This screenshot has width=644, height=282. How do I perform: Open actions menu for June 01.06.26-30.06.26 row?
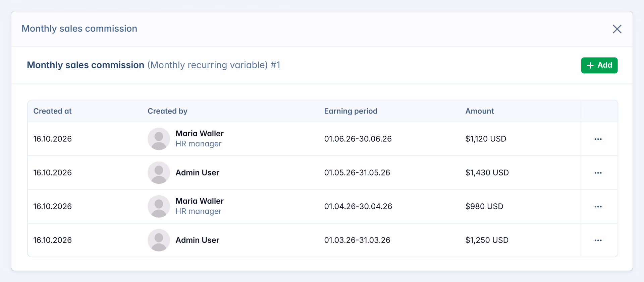point(598,139)
